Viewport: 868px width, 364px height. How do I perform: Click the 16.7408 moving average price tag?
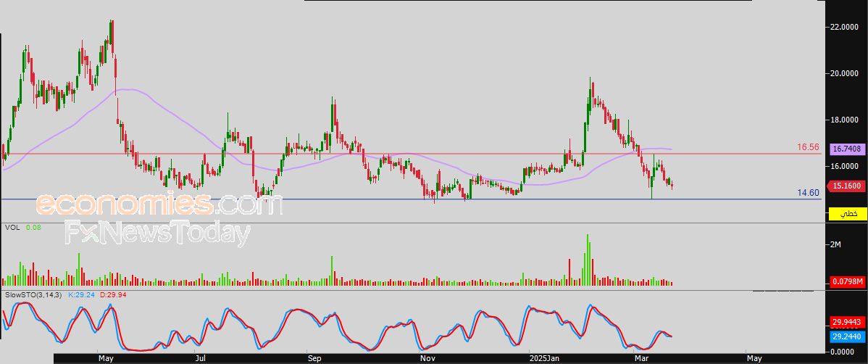[846, 149]
